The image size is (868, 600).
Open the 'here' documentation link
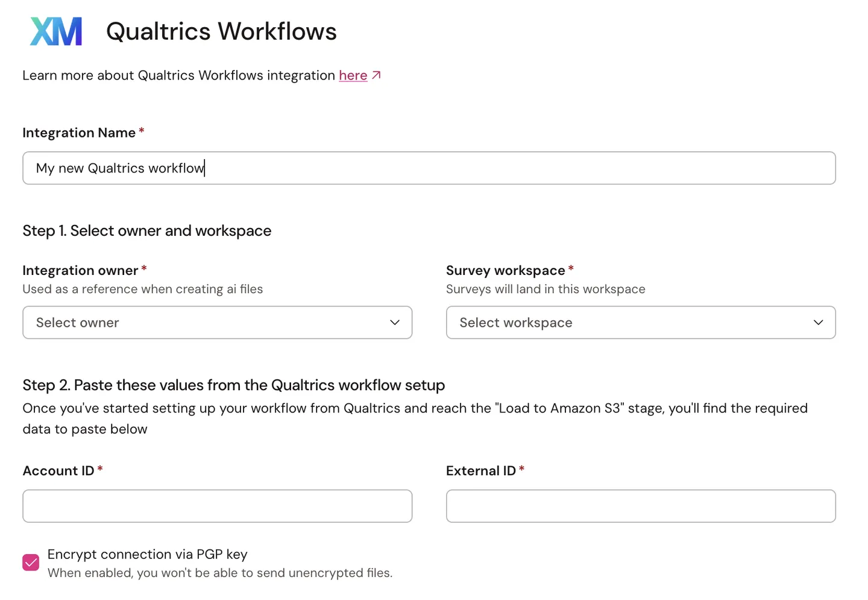click(x=353, y=75)
